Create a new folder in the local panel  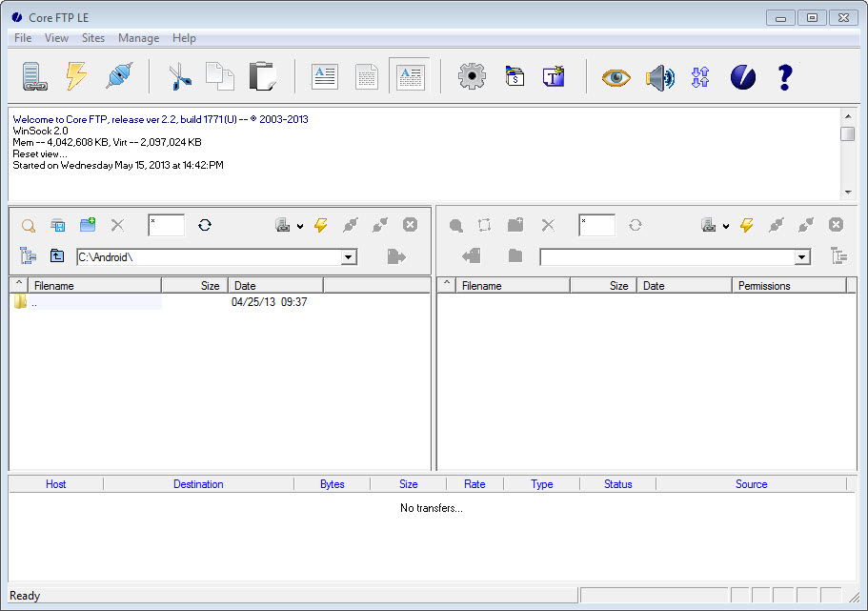point(88,224)
